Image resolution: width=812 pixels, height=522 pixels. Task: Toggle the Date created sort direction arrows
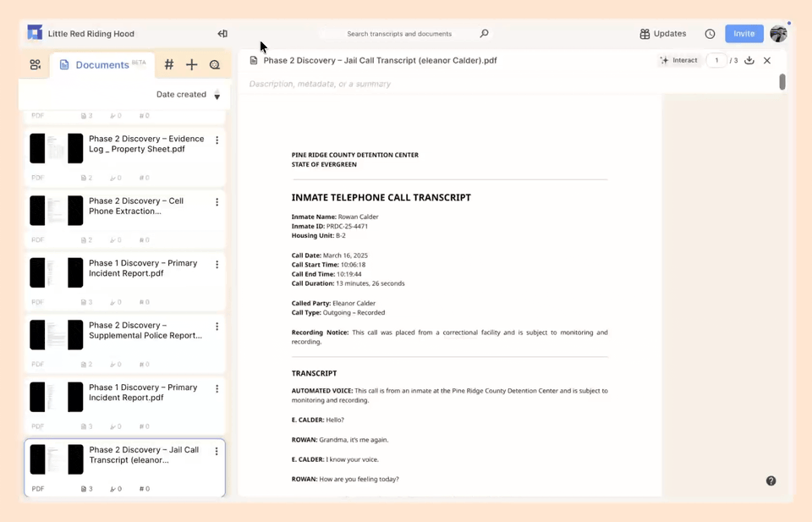[x=217, y=95]
